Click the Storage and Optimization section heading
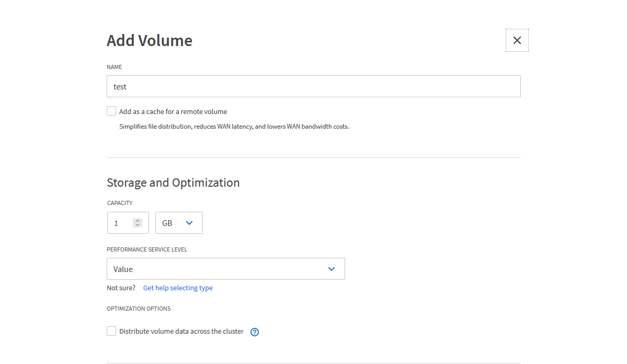The height and width of the screenshot is (364, 627). coord(173,183)
